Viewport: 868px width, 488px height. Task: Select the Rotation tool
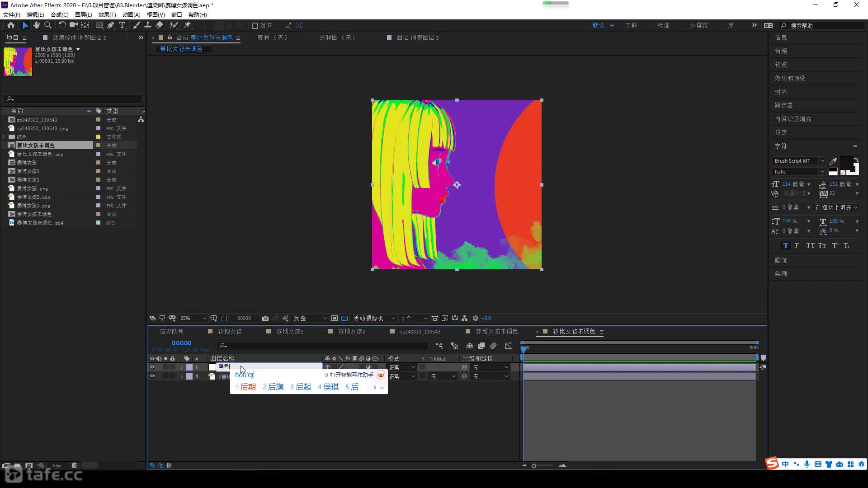point(62,25)
